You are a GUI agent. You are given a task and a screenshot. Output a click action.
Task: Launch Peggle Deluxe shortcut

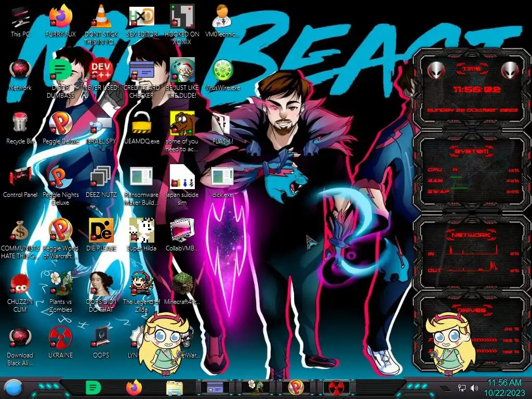(60, 124)
